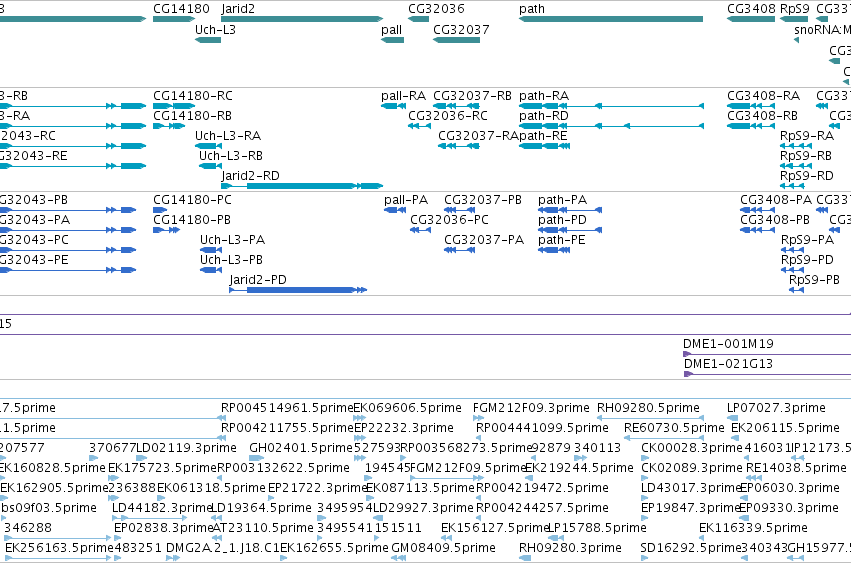
Task: Click the RpS9-PA protein label
Action: coord(808,239)
